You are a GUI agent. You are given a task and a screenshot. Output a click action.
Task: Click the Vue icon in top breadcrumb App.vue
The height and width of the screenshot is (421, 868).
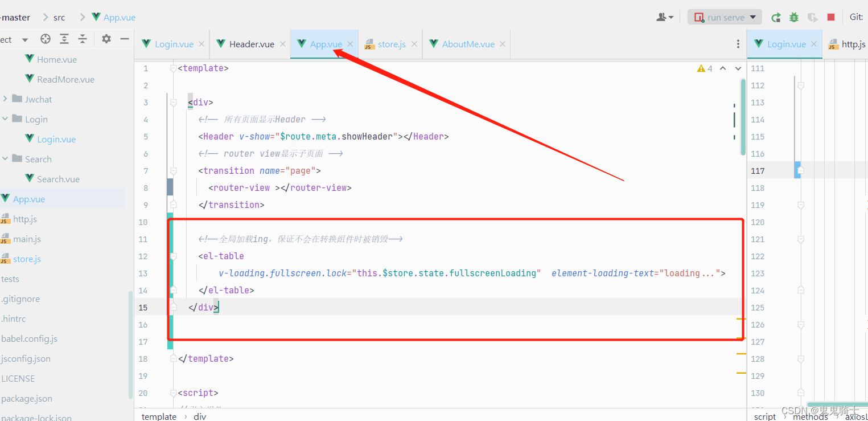[96, 17]
